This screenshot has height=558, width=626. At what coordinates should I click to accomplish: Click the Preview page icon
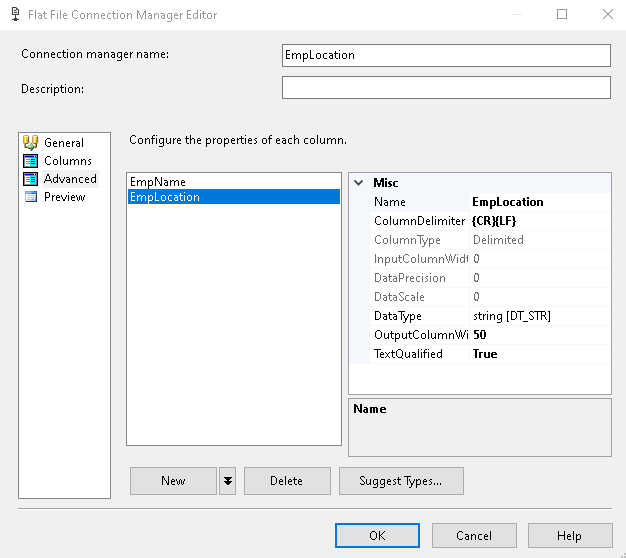30,197
